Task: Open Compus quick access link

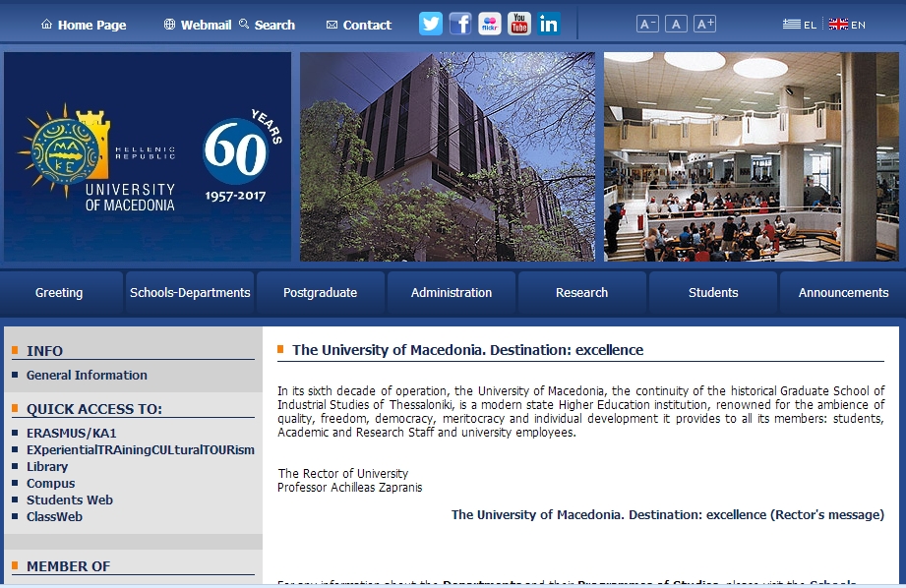Action: (x=51, y=484)
